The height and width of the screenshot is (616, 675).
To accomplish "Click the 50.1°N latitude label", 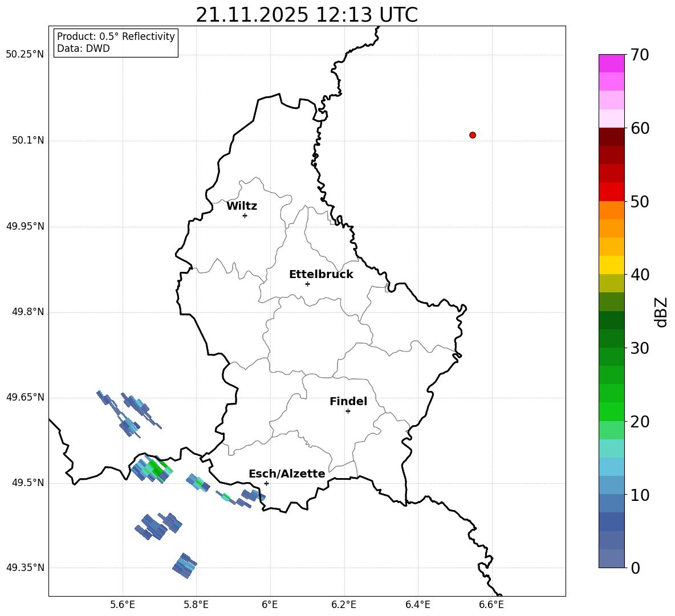I will [28, 140].
